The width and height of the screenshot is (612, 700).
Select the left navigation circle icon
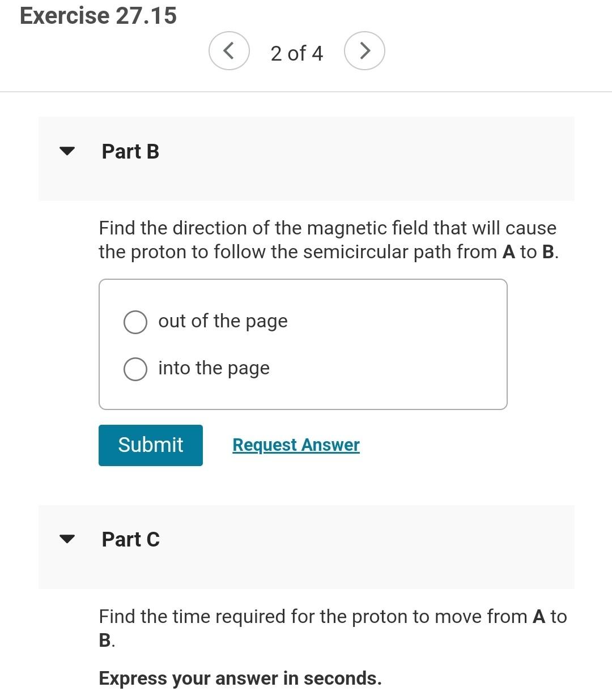229,50
